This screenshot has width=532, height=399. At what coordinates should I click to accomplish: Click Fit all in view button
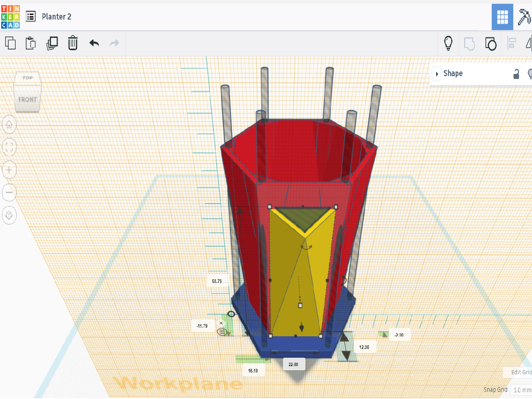(x=9, y=147)
